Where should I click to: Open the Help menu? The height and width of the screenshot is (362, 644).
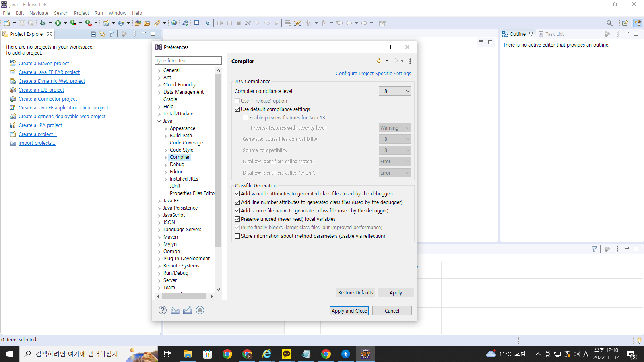[137, 13]
